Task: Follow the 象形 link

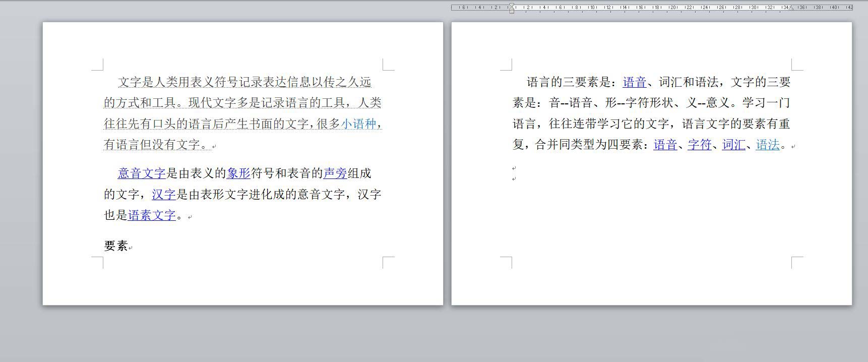Action: click(238, 174)
